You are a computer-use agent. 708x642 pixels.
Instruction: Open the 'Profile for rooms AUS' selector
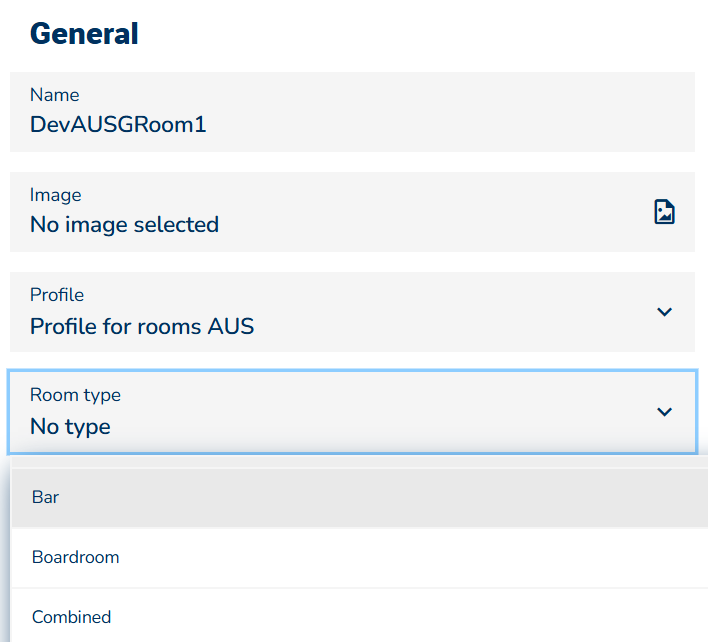352,312
